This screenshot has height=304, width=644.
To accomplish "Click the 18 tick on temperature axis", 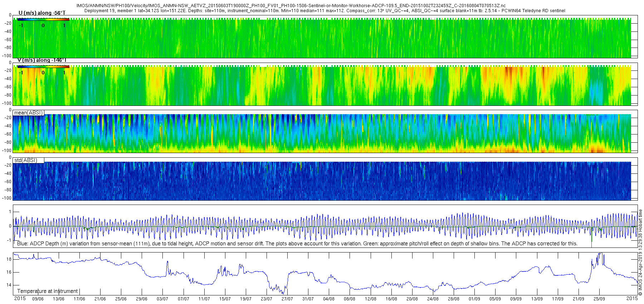I will pyautogui.click(x=9, y=259).
